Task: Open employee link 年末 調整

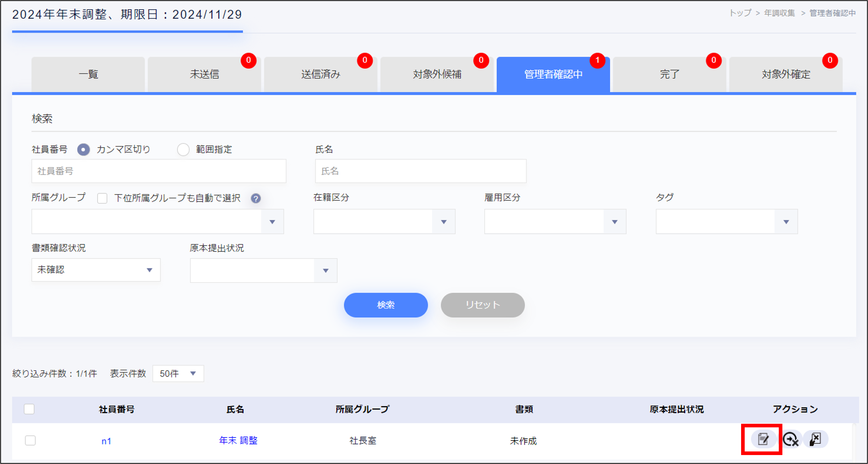Action: (x=238, y=440)
